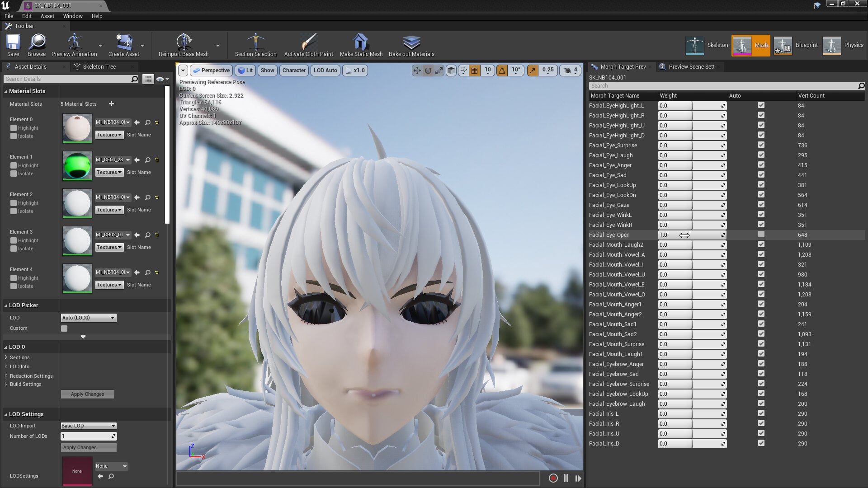Open the Asset menu
Viewport: 868px width, 488px height.
pos(47,16)
